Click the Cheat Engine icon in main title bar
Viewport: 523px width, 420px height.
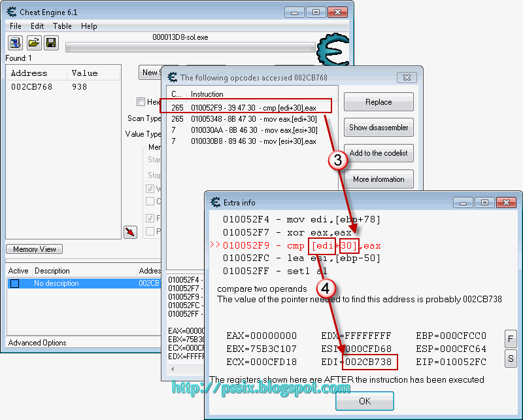[x=11, y=12]
